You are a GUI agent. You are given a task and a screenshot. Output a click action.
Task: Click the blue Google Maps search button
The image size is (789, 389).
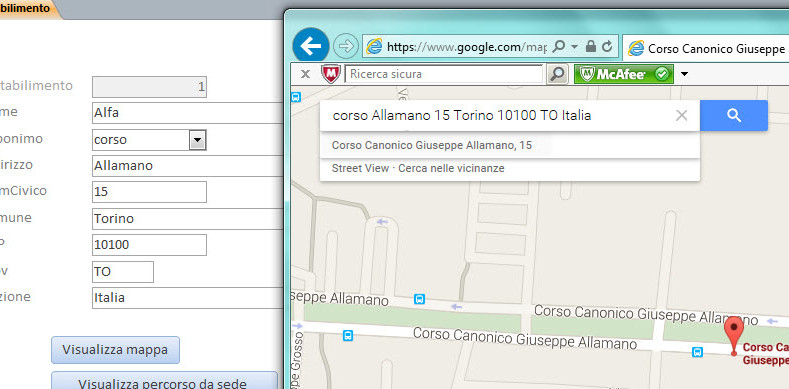734,116
